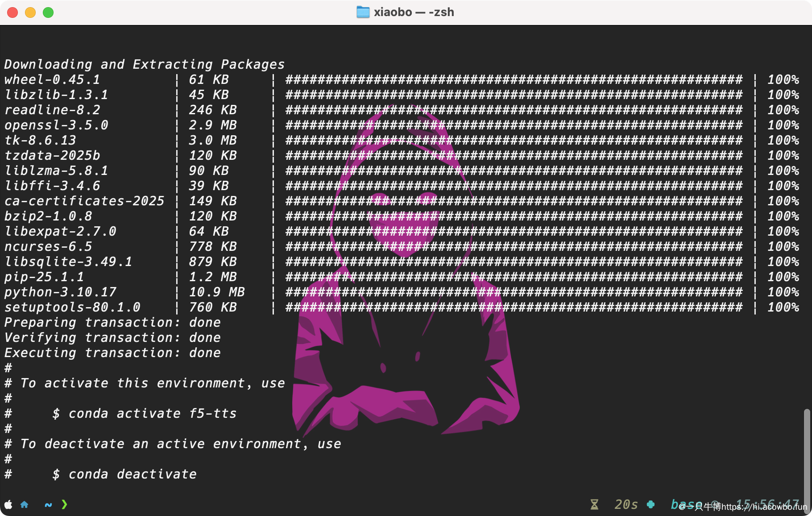
Task: Click the 'ca-certificates-2025' package name
Action: tap(84, 201)
